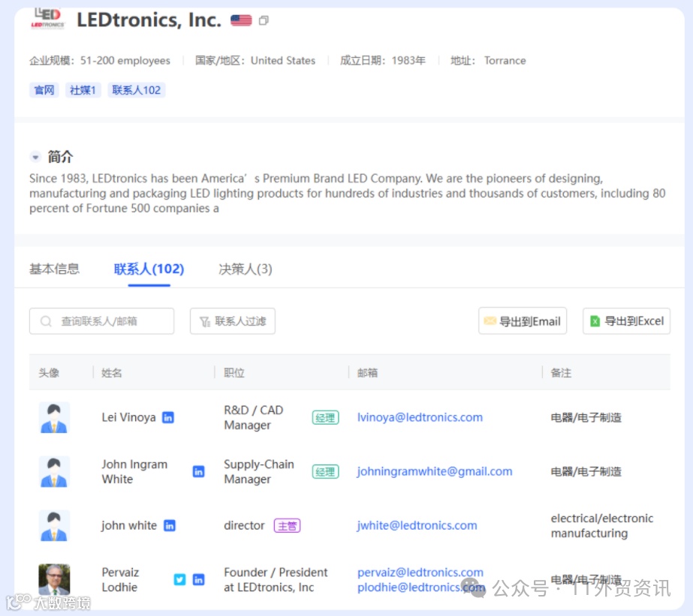Click electrical/electronic manufacturing note text

(602, 525)
